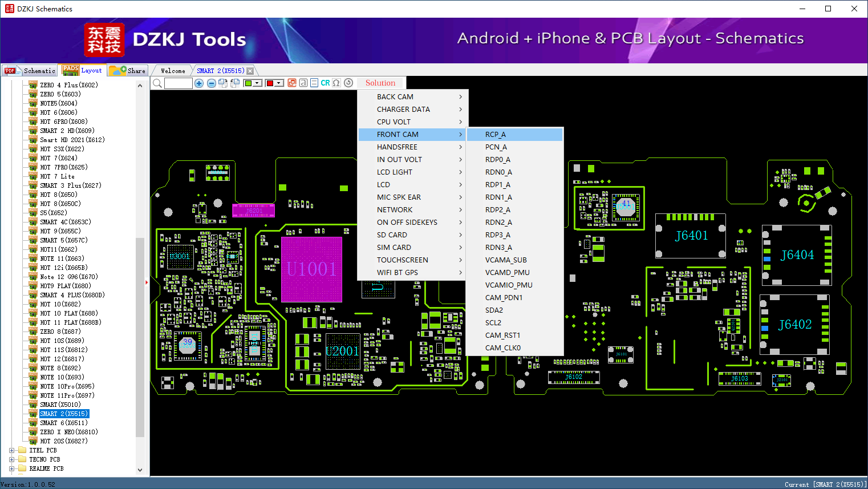This screenshot has height=489, width=868.
Task: Expand the BACK CAM submenu
Action: click(413, 97)
